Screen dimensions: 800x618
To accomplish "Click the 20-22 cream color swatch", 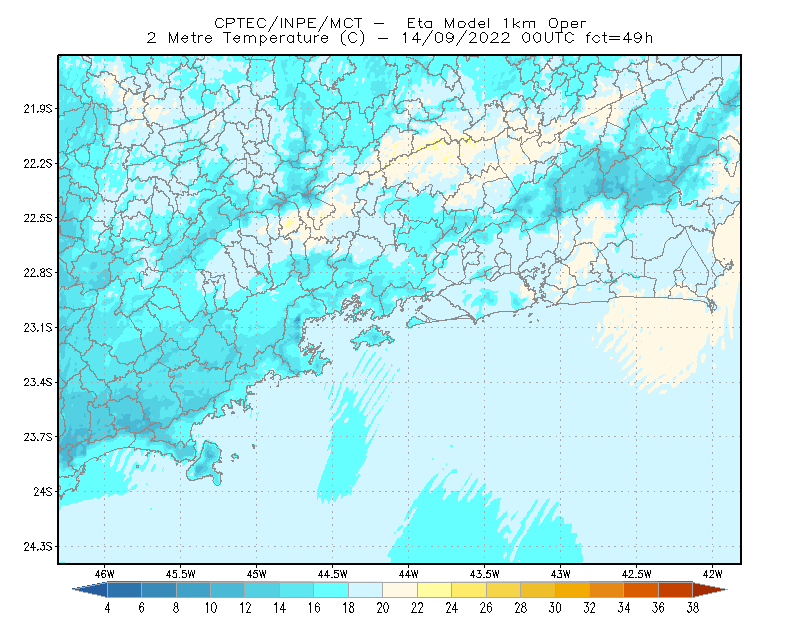I will [x=400, y=590].
